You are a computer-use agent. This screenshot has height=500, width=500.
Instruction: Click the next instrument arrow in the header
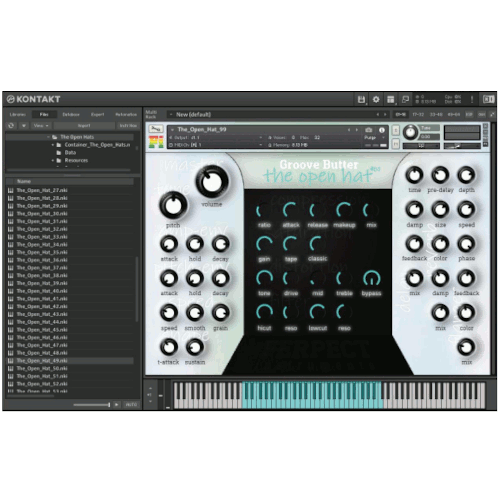357,130
